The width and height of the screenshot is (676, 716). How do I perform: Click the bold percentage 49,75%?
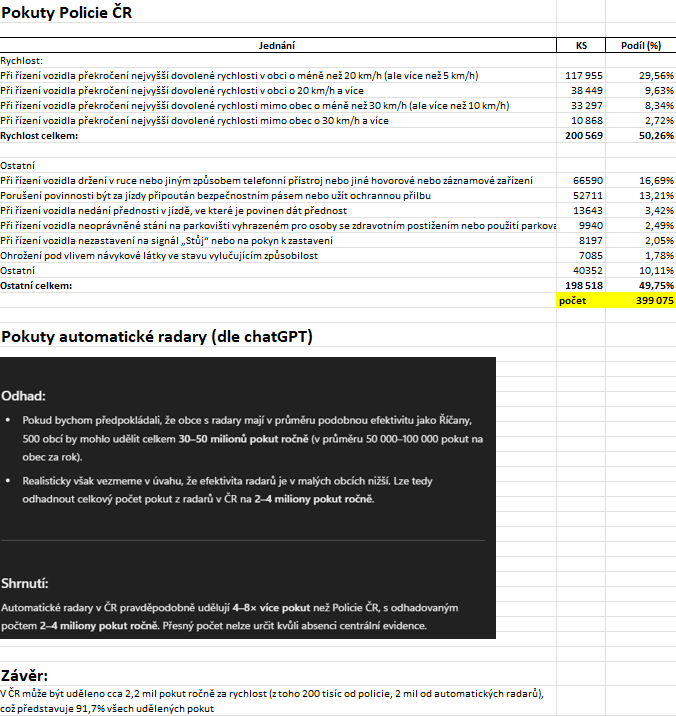tap(641, 286)
